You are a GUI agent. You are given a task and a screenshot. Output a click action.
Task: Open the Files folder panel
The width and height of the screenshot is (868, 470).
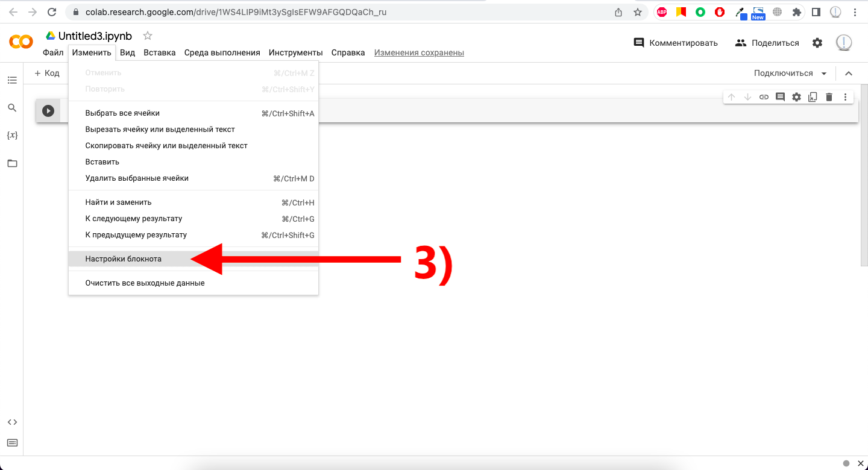point(12,163)
